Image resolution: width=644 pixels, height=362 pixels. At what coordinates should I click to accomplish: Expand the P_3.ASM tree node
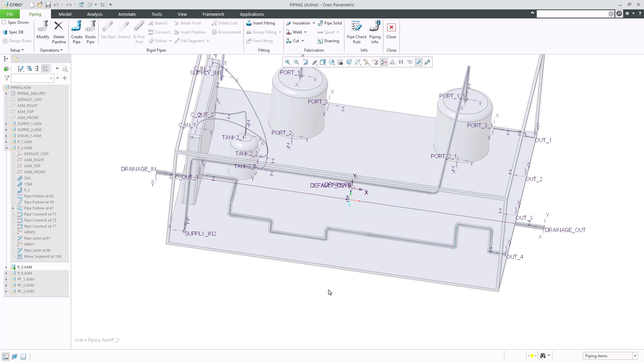tap(6, 267)
